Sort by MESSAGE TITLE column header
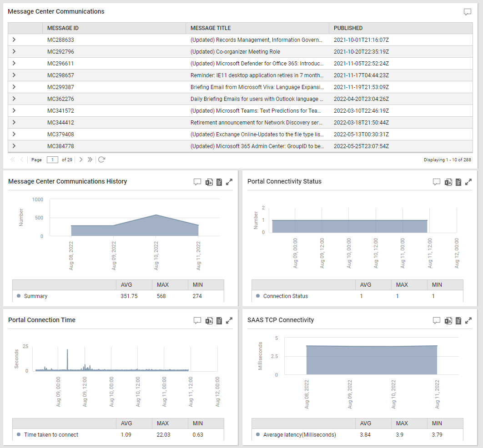 [x=257, y=28]
